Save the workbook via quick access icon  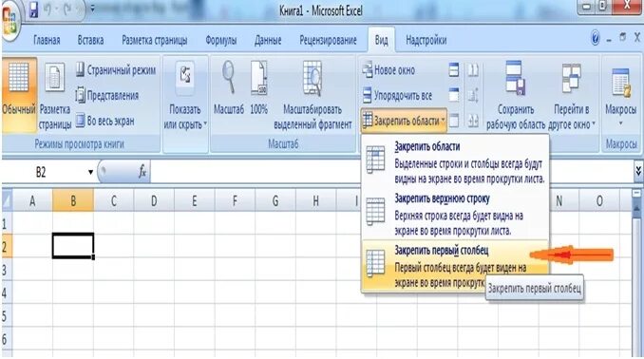(x=33, y=10)
